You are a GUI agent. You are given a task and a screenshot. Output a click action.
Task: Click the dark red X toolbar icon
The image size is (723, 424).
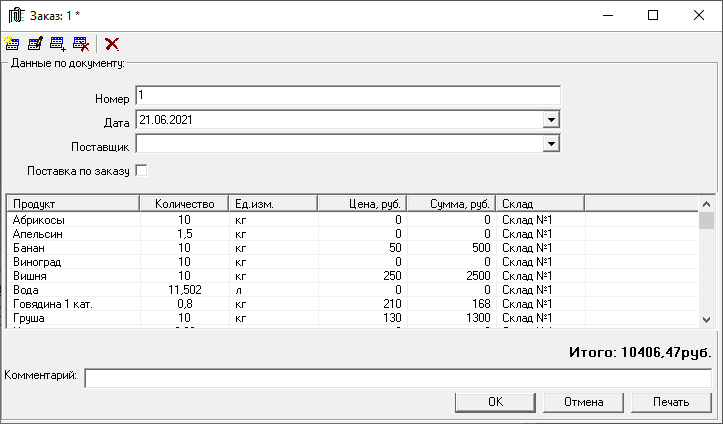tap(112, 44)
